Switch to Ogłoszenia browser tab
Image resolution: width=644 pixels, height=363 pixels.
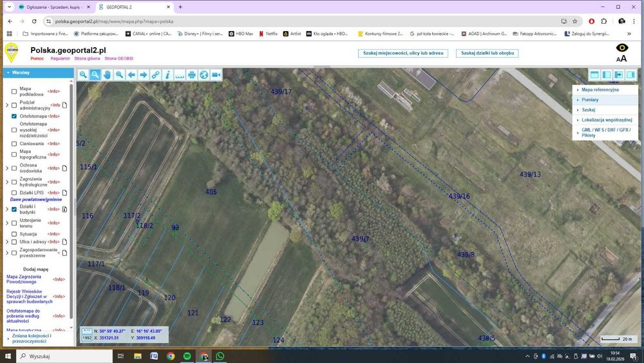pos(55,7)
